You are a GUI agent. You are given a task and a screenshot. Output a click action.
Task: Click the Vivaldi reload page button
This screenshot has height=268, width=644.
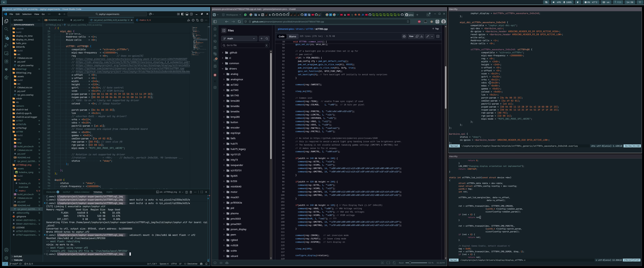239,22
